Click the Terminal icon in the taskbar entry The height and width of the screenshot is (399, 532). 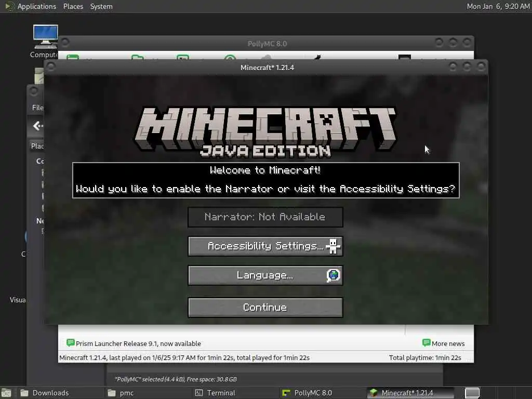(x=199, y=393)
